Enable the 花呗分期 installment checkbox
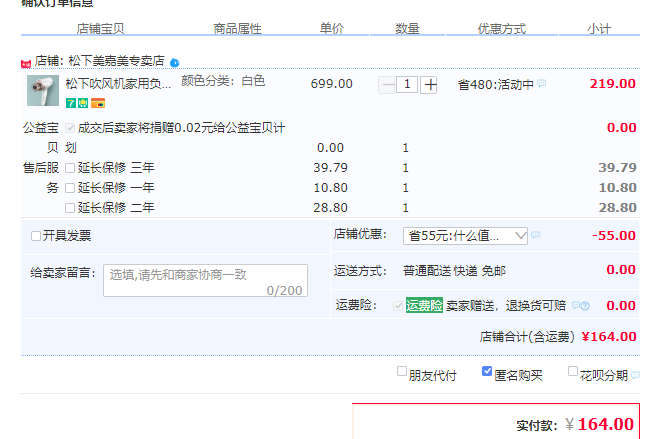Image resolution: width=657 pixels, height=439 pixels. click(x=573, y=371)
